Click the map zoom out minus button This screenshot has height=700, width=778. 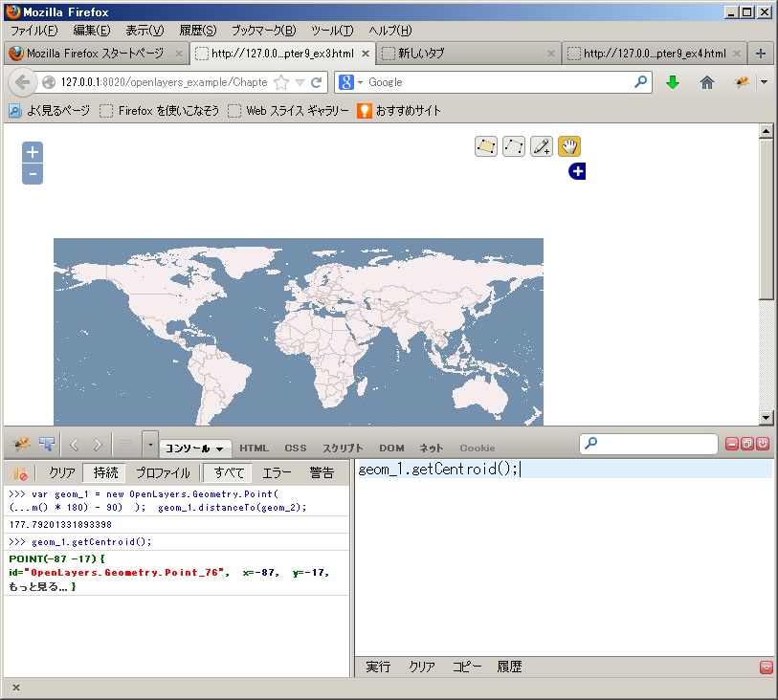click(x=33, y=174)
